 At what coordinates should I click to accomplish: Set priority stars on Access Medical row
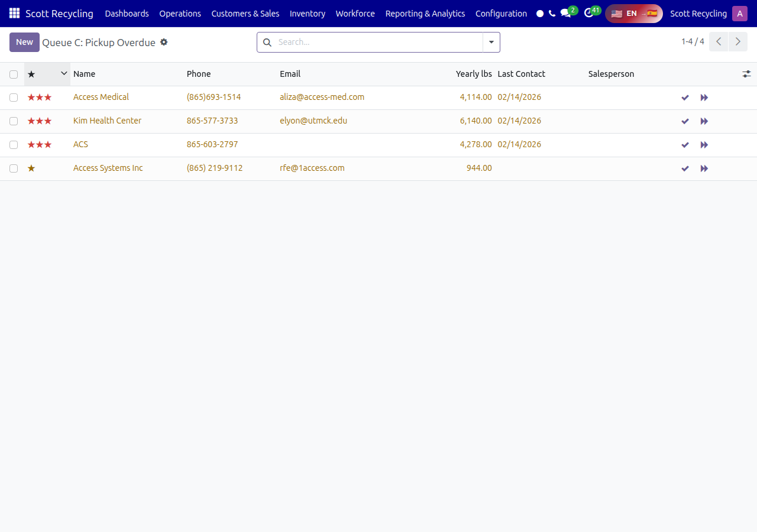[x=40, y=98]
